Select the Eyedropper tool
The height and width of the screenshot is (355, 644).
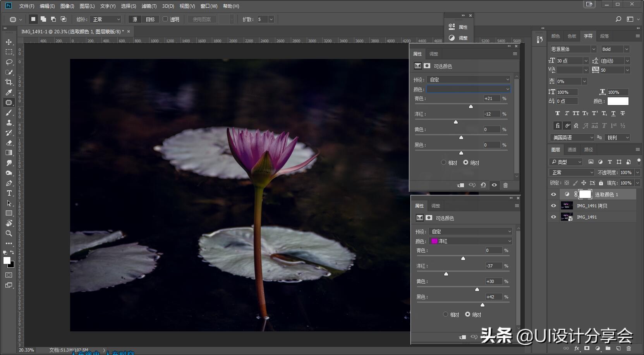pyautogui.click(x=9, y=92)
